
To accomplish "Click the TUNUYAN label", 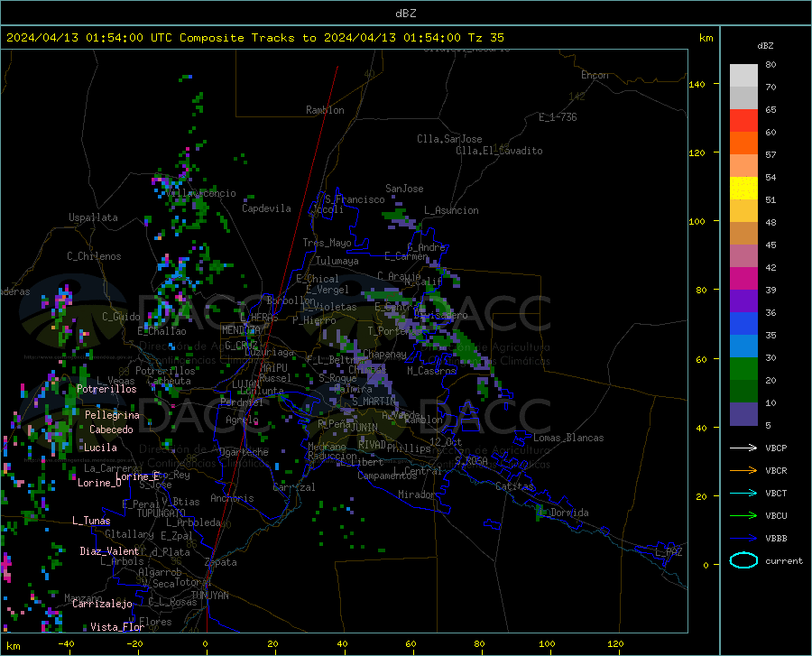I will (209, 596).
